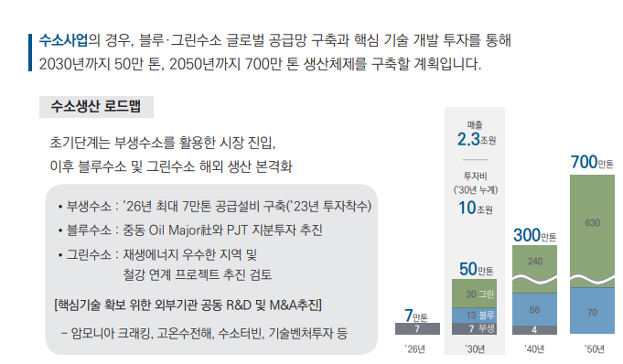The height and width of the screenshot is (364, 623).
Task: Click the green 30 그린 segment
Action: (474, 294)
